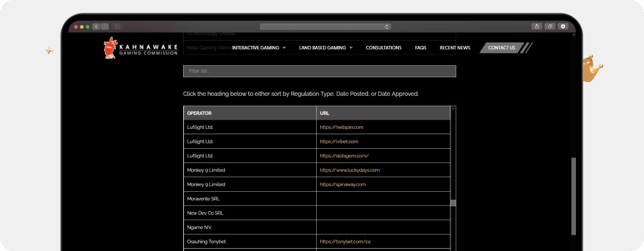Click the URL column heading

point(383,113)
